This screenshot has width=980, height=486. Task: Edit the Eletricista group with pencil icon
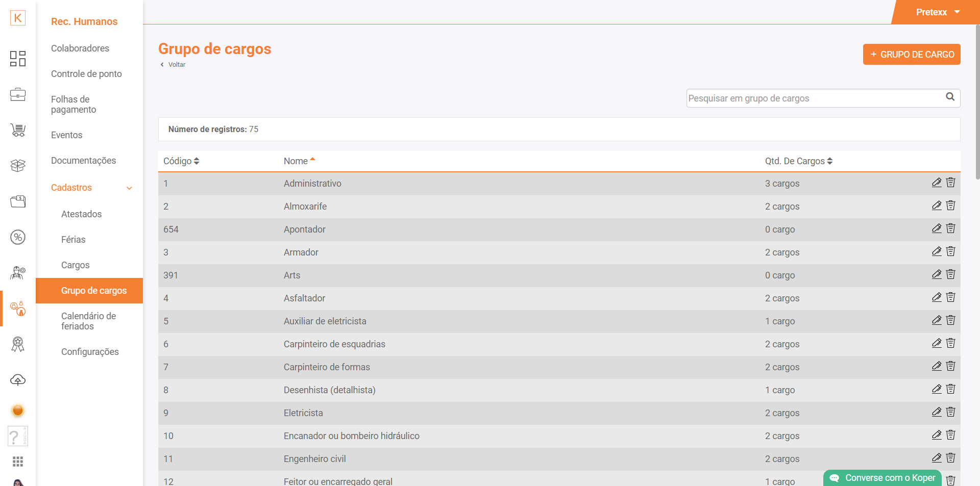(x=936, y=412)
